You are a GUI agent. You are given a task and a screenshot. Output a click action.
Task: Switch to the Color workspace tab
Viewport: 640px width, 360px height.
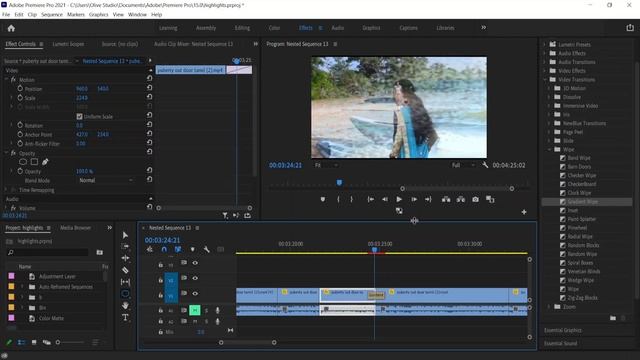(x=274, y=28)
